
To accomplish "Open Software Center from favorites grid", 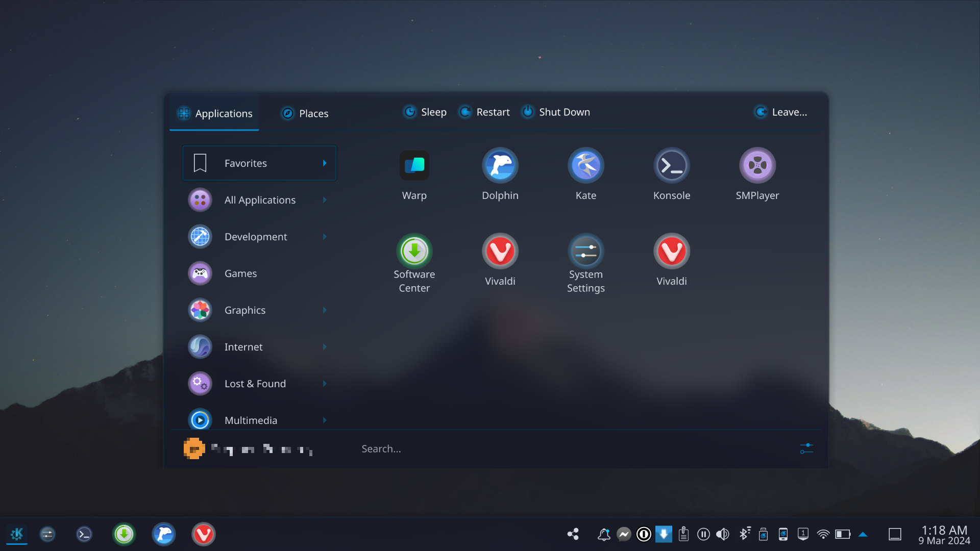I will point(414,252).
